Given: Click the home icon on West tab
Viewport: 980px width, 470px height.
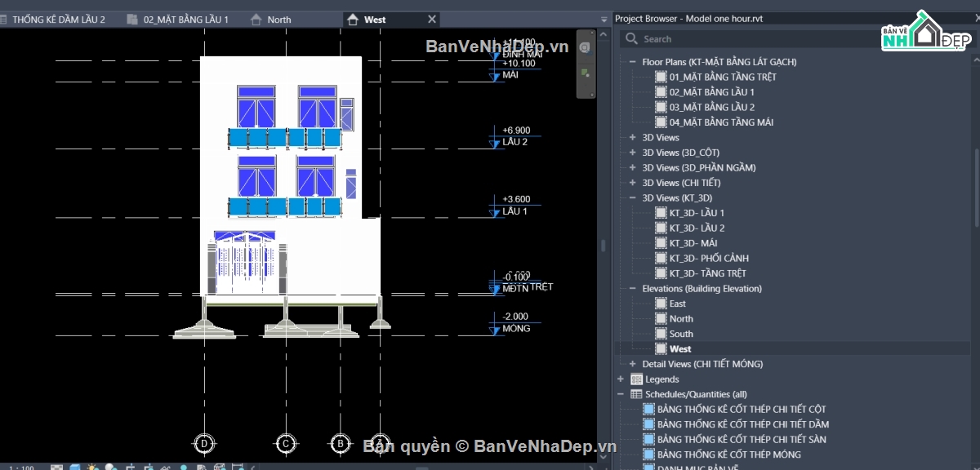Looking at the screenshot, I should (x=352, y=20).
